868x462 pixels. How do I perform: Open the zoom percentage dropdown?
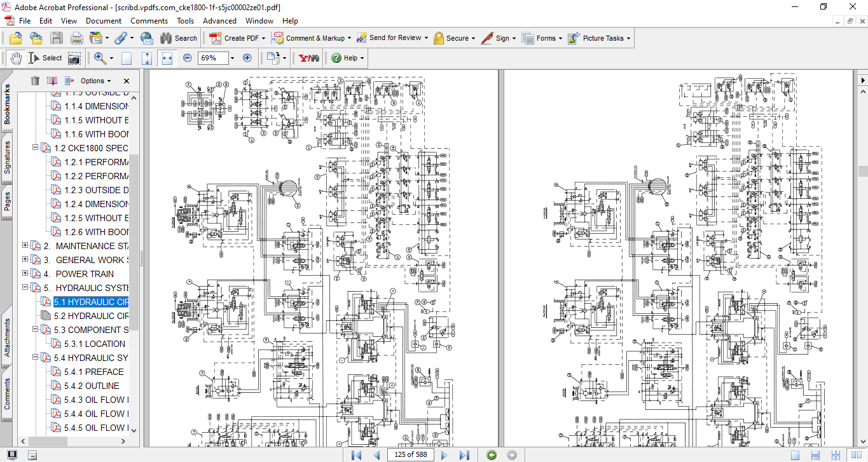pos(232,58)
